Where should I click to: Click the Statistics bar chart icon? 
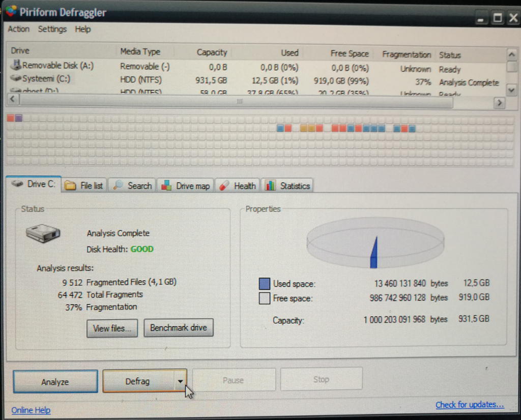click(x=270, y=185)
